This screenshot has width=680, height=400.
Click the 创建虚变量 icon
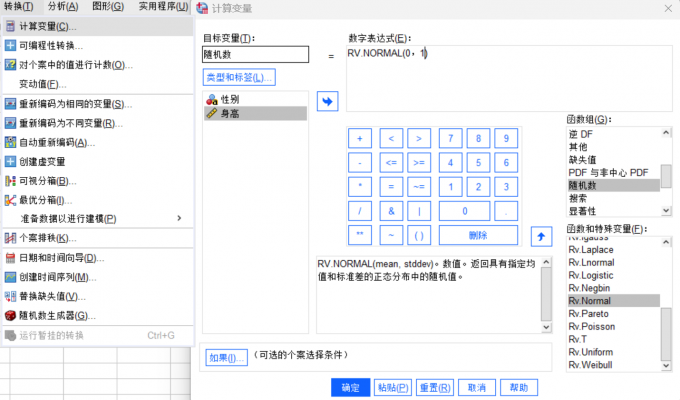coord(10,162)
